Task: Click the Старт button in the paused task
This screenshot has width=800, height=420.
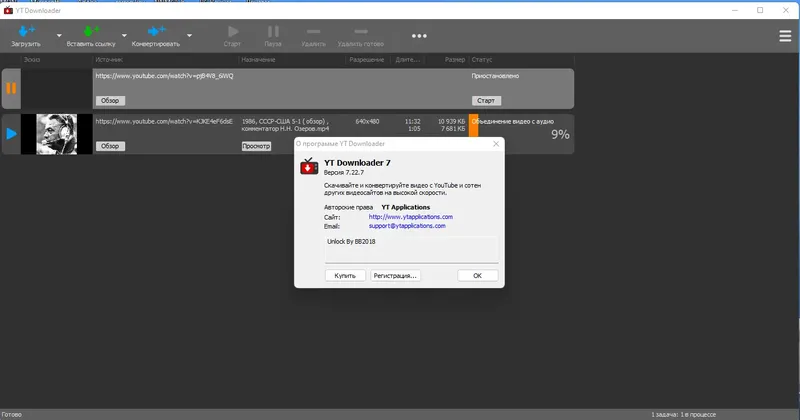Action: pyautogui.click(x=486, y=101)
